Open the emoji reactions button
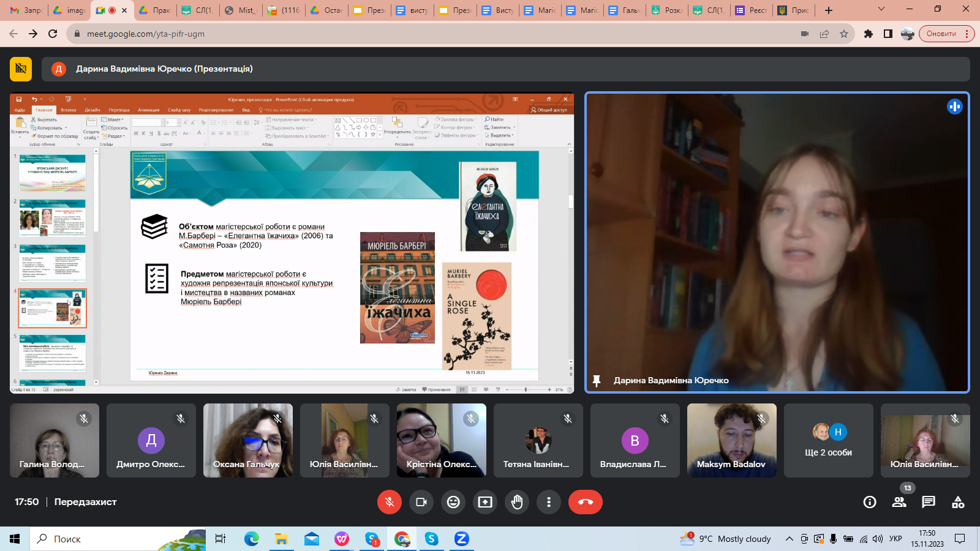980x551 pixels. (x=453, y=502)
